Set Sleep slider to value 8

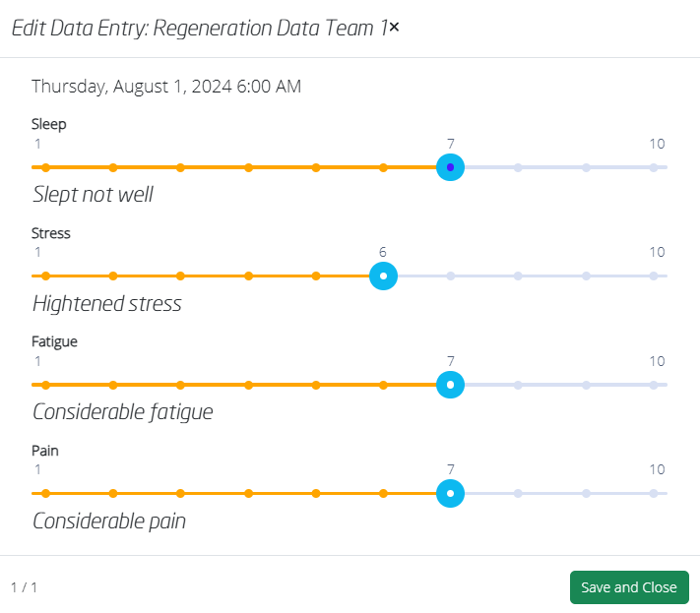[x=518, y=167]
